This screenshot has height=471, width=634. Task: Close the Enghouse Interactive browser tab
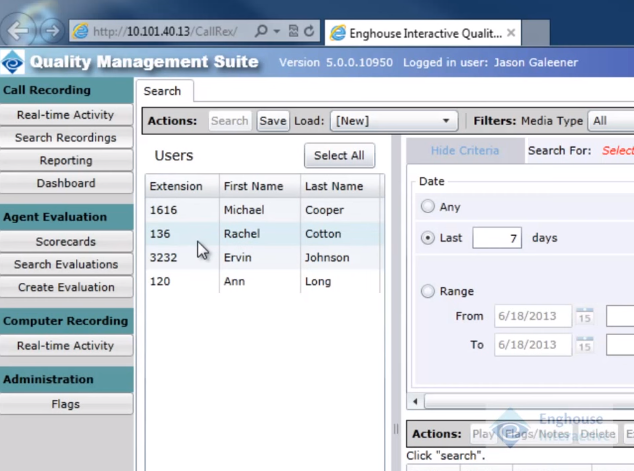[x=511, y=33]
